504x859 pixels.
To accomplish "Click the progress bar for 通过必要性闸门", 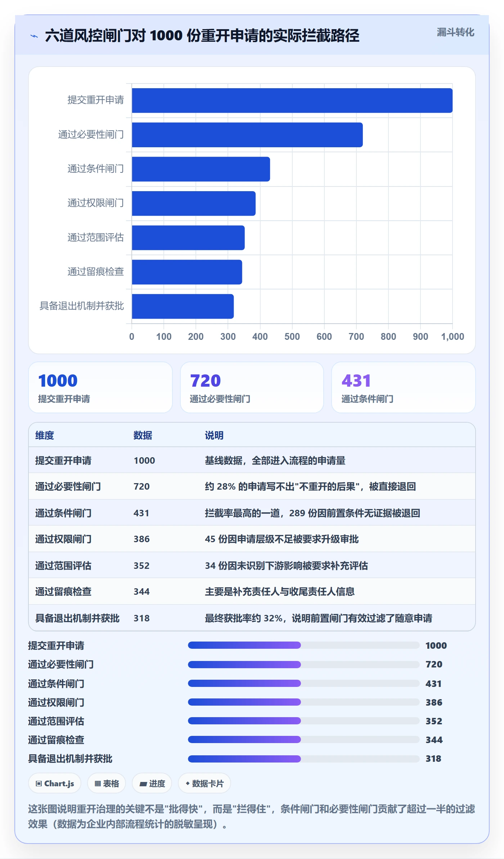I will tap(304, 664).
